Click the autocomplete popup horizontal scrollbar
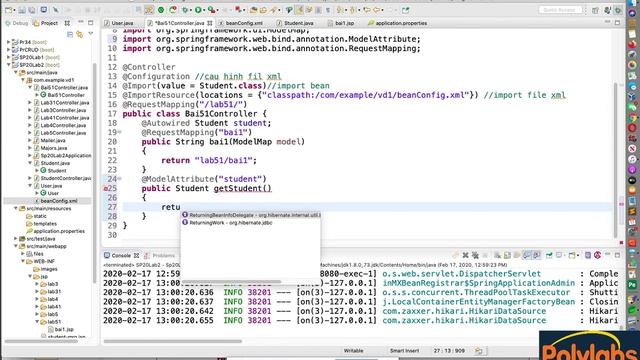 [231, 282]
